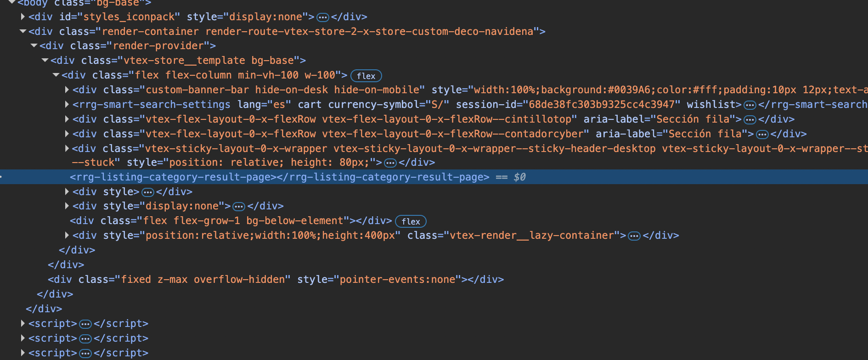This screenshot has height=360, width=868.
Task: Expand the sticky-header-desktop wrapper div node
Action: tap(67, 149)
